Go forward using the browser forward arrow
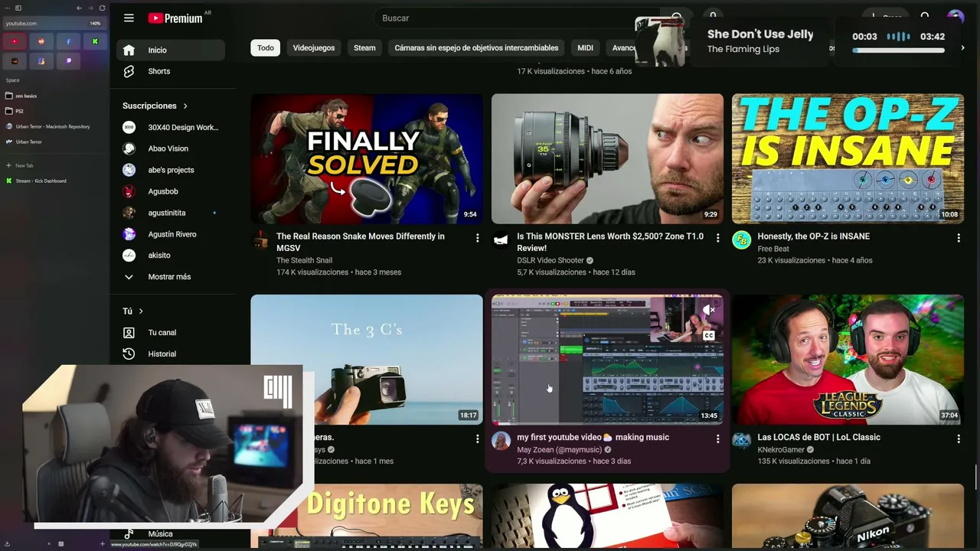980x551 pixels. [x=90, y=8]
